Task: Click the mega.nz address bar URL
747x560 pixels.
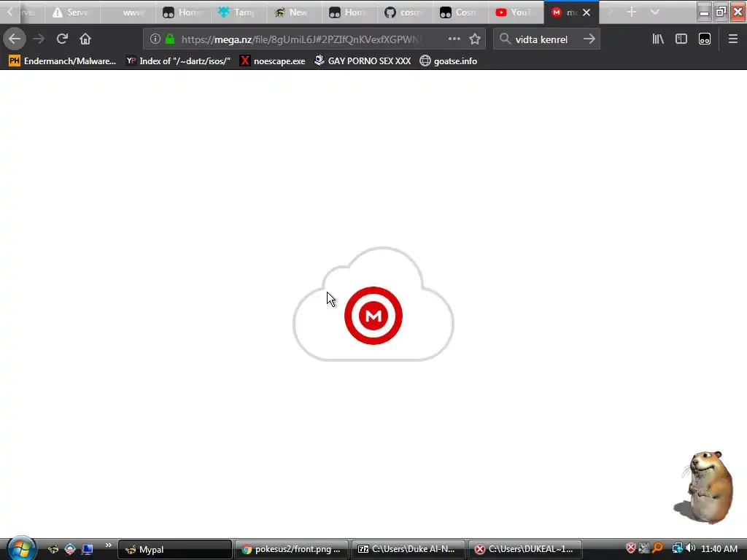Action: coord(300,39)
